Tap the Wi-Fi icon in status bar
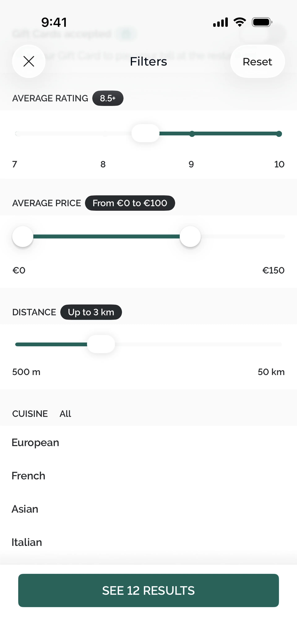This screenshot has width=297, height=644. point(239,22)
